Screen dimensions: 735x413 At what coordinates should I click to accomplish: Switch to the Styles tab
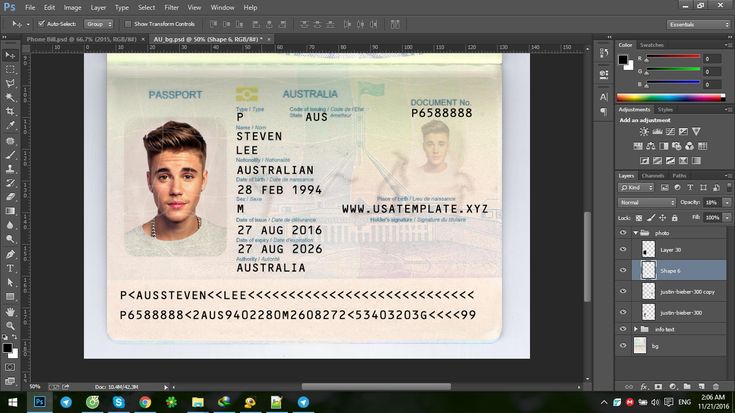(665, 110)
